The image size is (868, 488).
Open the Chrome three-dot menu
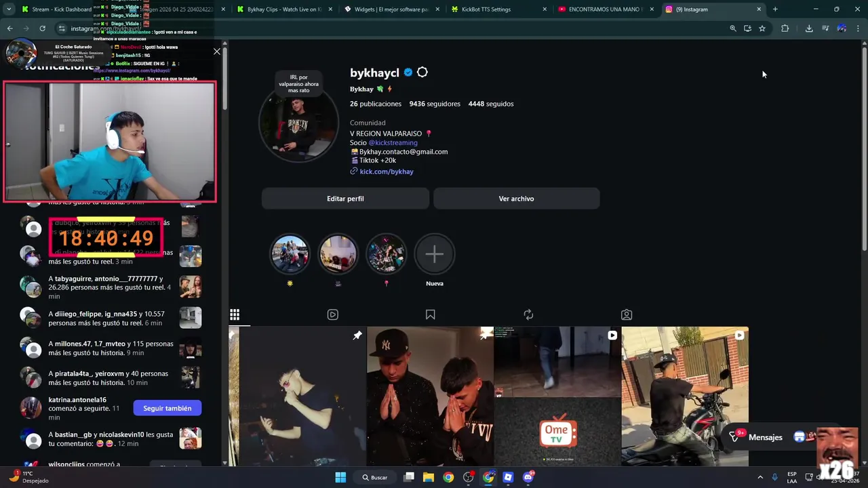tap(858, 28)
